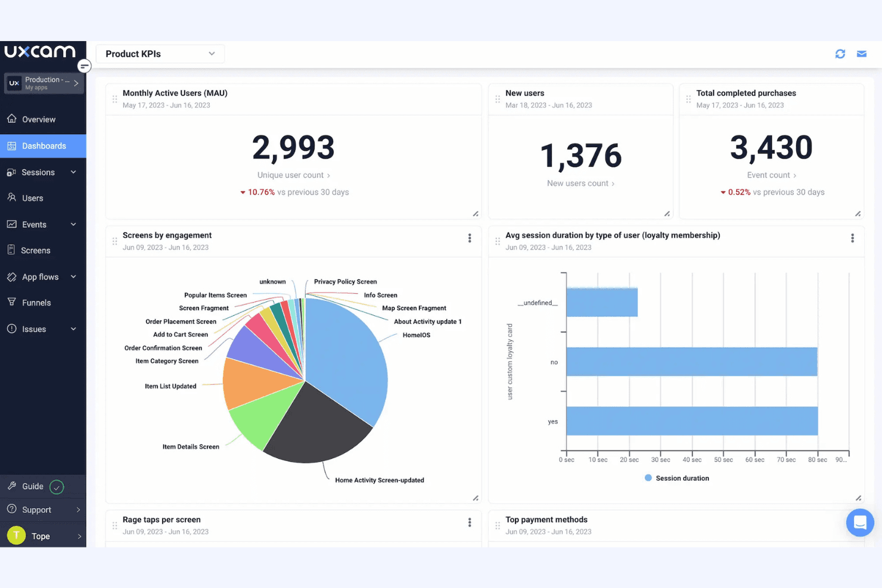Viewport: 882px width, 588px height.
Task: Open the New users count link
Action: [x=581, y=183]
